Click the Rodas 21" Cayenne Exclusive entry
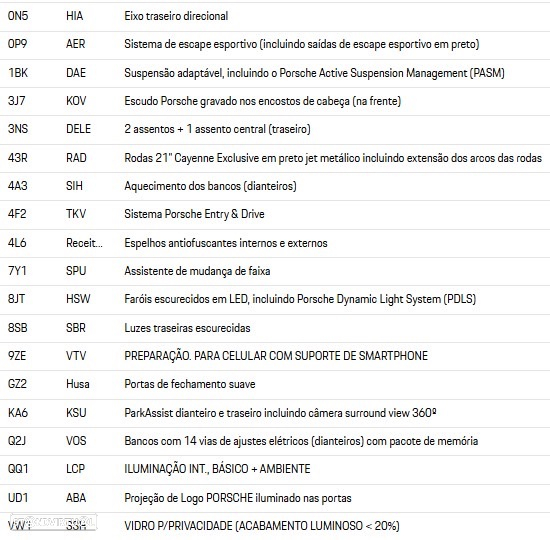The image size is (550, 540). (x=333, y=158)
